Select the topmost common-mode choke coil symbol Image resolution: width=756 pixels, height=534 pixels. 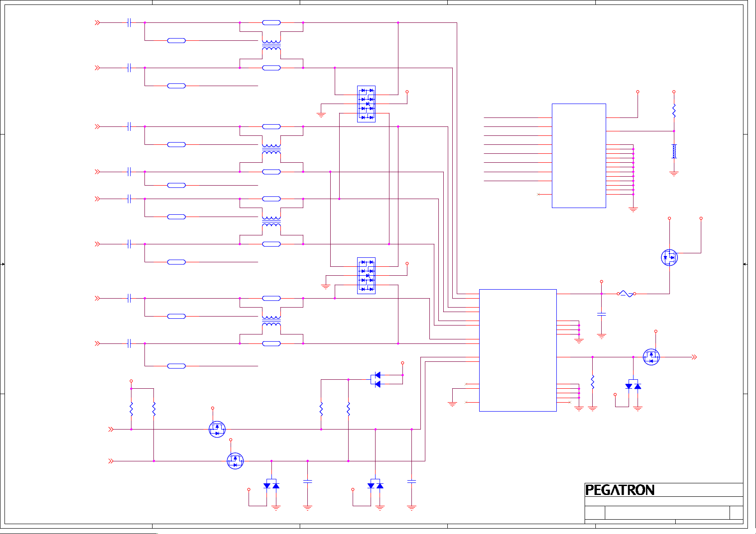coord(271,45)
